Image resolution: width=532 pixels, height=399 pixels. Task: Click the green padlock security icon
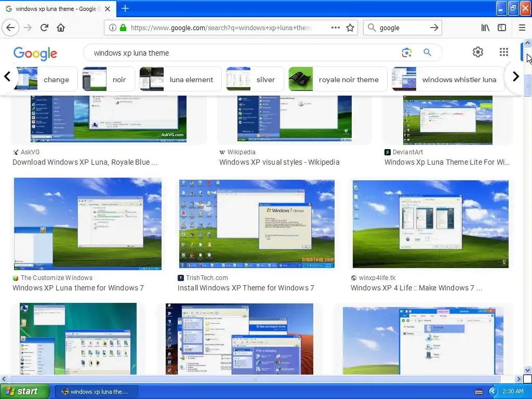123,28
